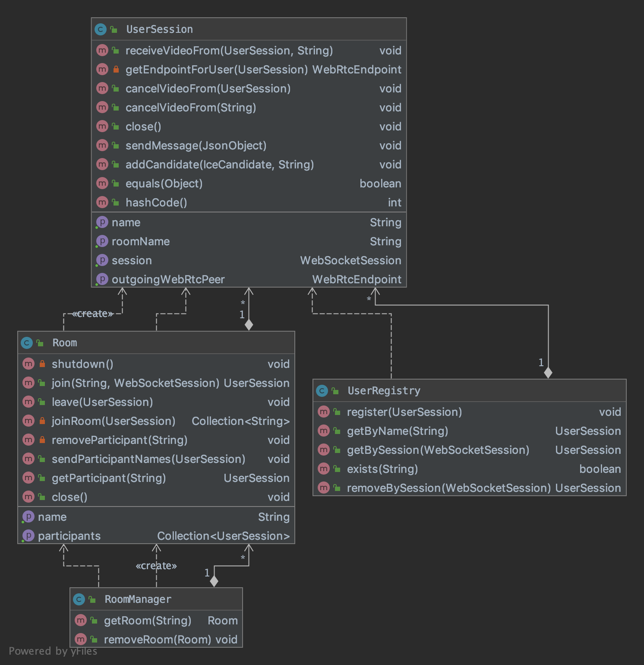Click the Room class icon
The width and height of the screenshot is (644, 665).
(27, 343)
